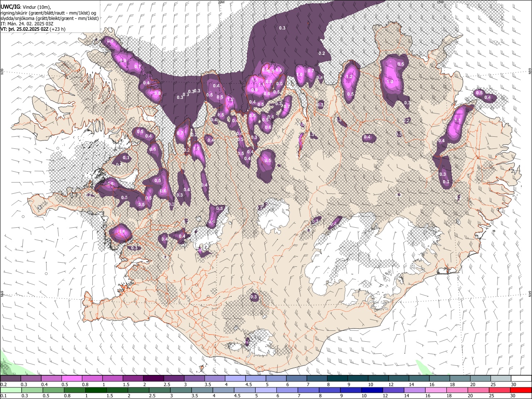Click upper legend swatch labeled 1.5

pyautogui.click(x=133, y=379)
